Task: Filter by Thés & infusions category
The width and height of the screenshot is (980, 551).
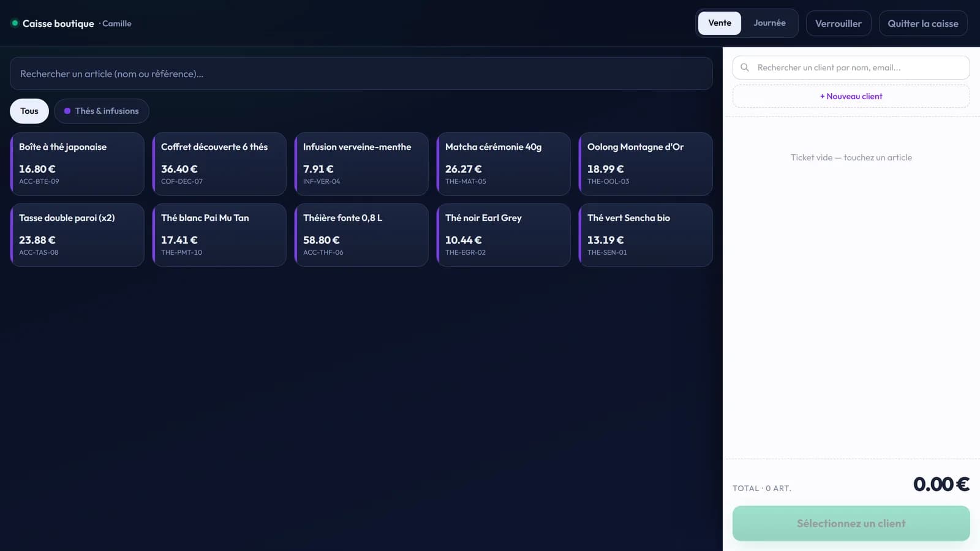Action: pos(102,111)
